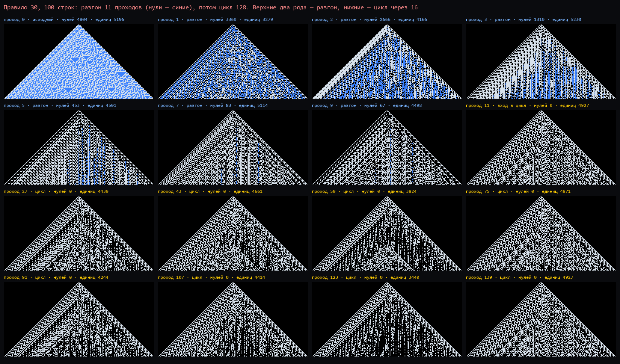Open the triangle image for проход 139
The height and width of the screenshot is (364, 620).
[541, 319]
